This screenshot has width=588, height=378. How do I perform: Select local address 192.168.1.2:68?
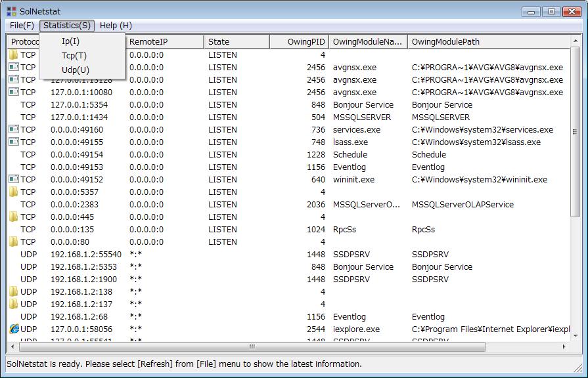click(79, 316)
